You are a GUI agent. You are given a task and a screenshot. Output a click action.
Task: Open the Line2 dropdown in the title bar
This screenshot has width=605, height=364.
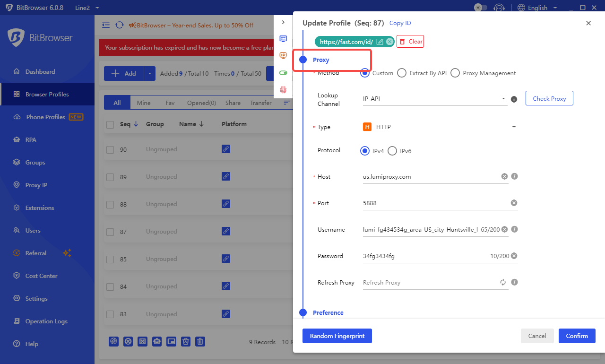[87, 8]
